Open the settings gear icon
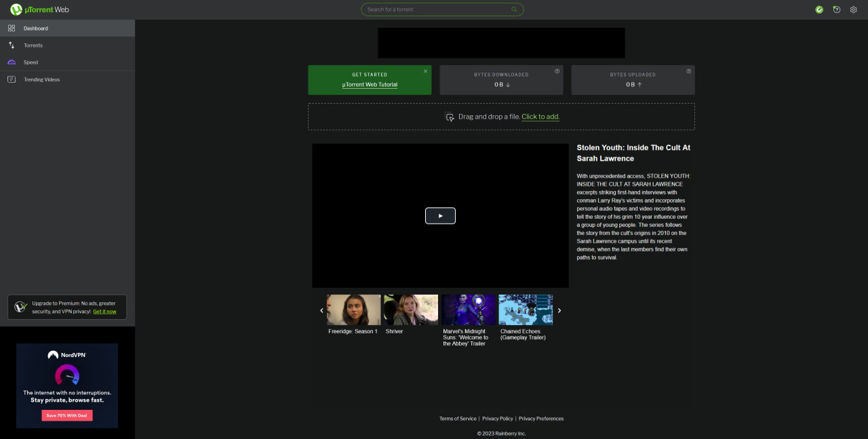868x439 pixels. coord(854,9)
